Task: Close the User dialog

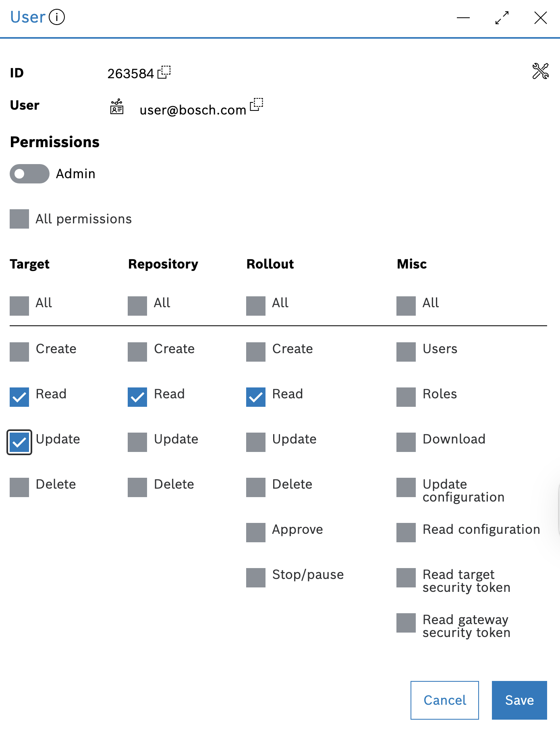Action: coord(540,18)
